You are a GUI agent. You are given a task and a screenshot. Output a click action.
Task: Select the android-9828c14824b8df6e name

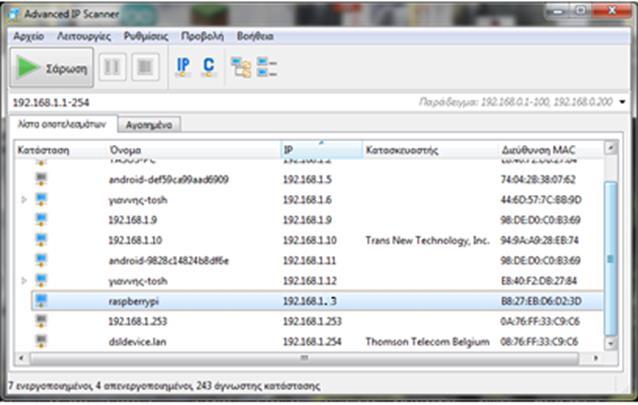(168, 261)
